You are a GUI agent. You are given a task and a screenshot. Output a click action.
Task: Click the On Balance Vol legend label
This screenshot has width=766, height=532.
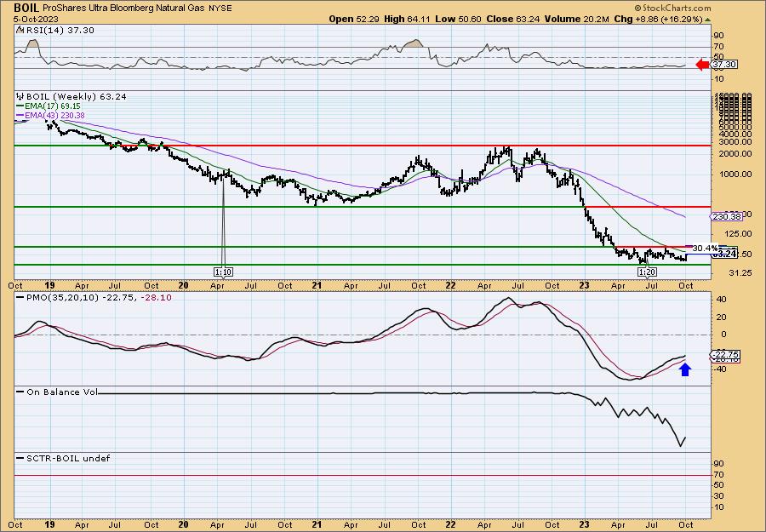[62, 392]
